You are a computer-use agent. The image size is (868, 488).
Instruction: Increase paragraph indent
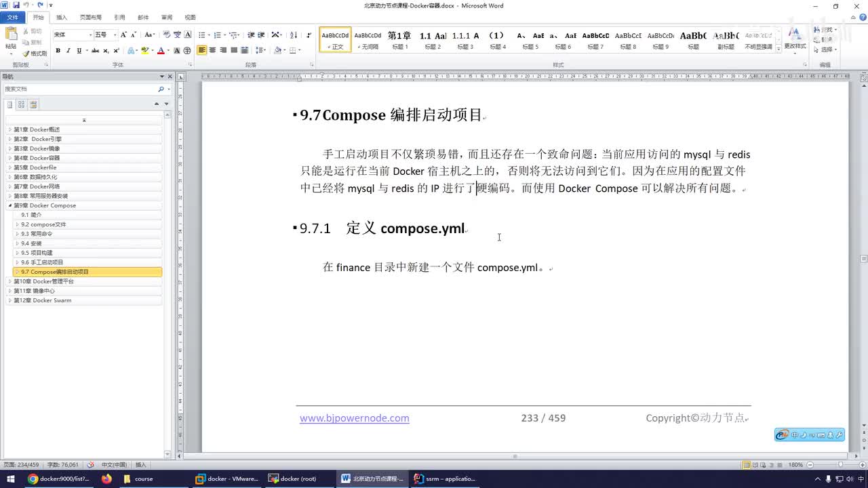261,35
